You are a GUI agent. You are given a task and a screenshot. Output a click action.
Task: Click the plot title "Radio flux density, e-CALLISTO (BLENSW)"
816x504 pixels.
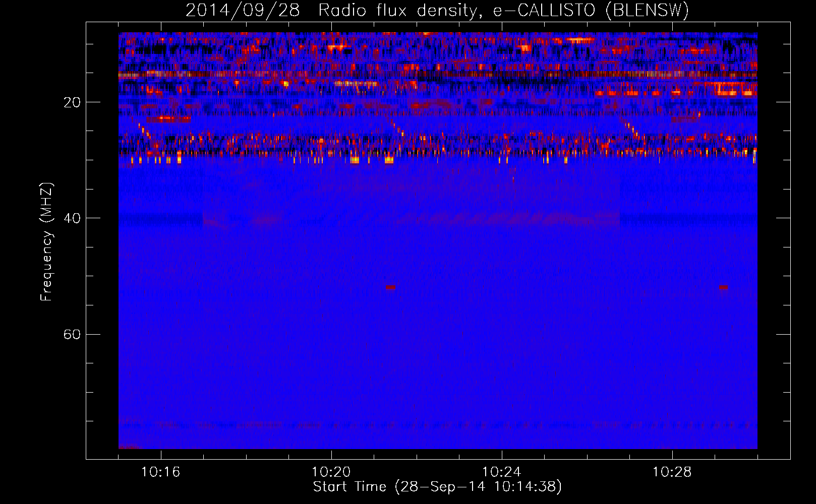[x=503, y=11]
